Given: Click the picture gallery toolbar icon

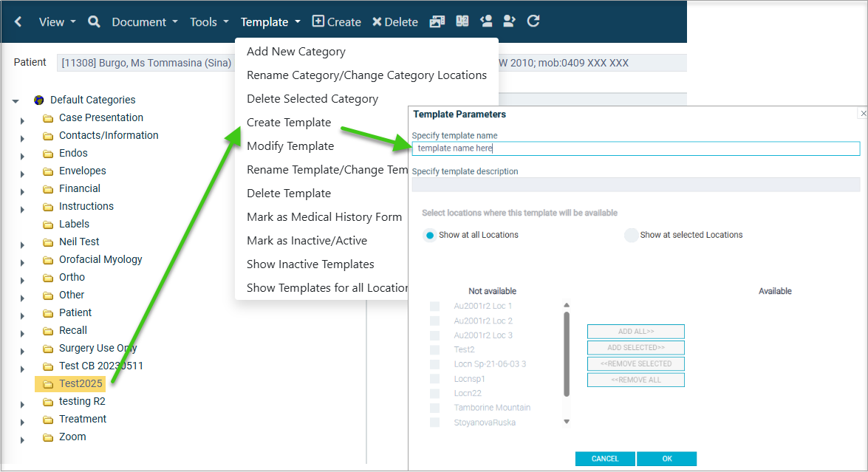Looking at the screenshot, I should pyautogui.click(x=437, y=21).
